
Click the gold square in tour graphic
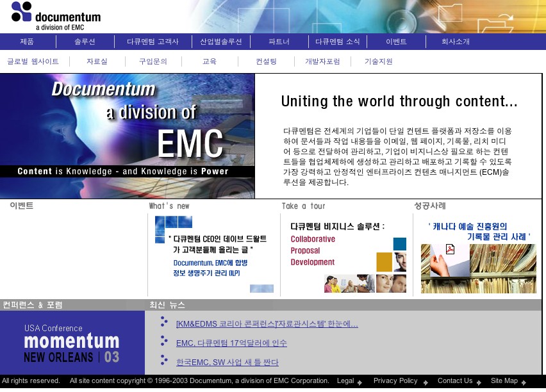(385, 262)
